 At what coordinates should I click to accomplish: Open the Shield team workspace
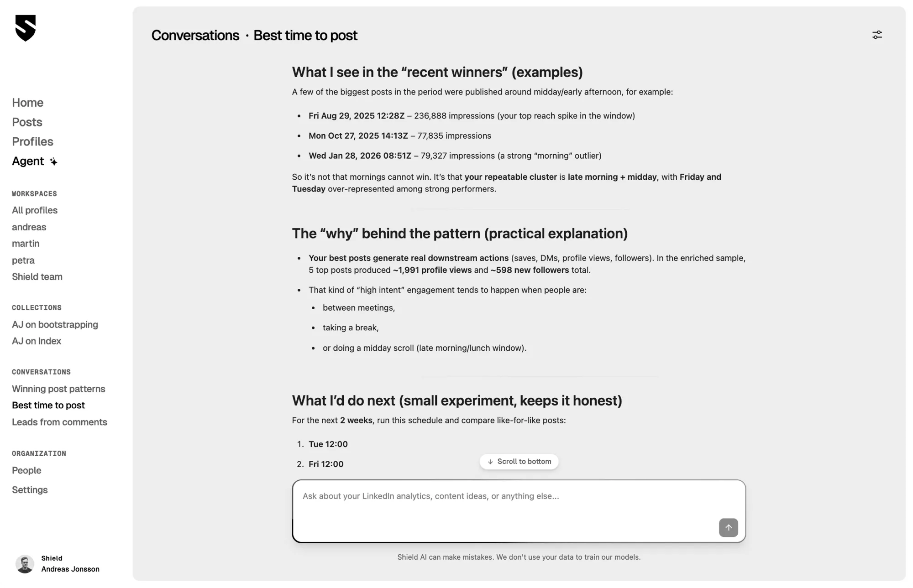click(x=37, y=277)
